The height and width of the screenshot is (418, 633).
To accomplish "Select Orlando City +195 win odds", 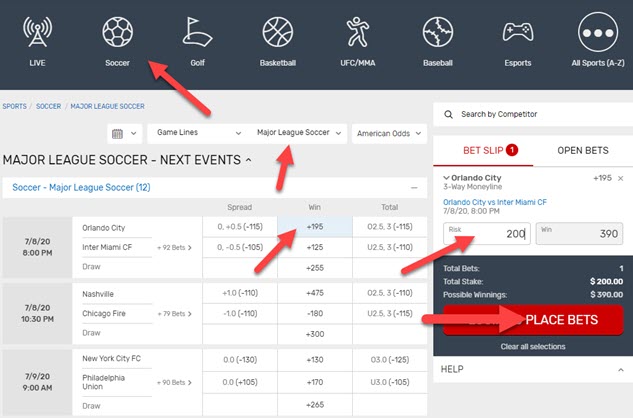I will click(316, 228).
